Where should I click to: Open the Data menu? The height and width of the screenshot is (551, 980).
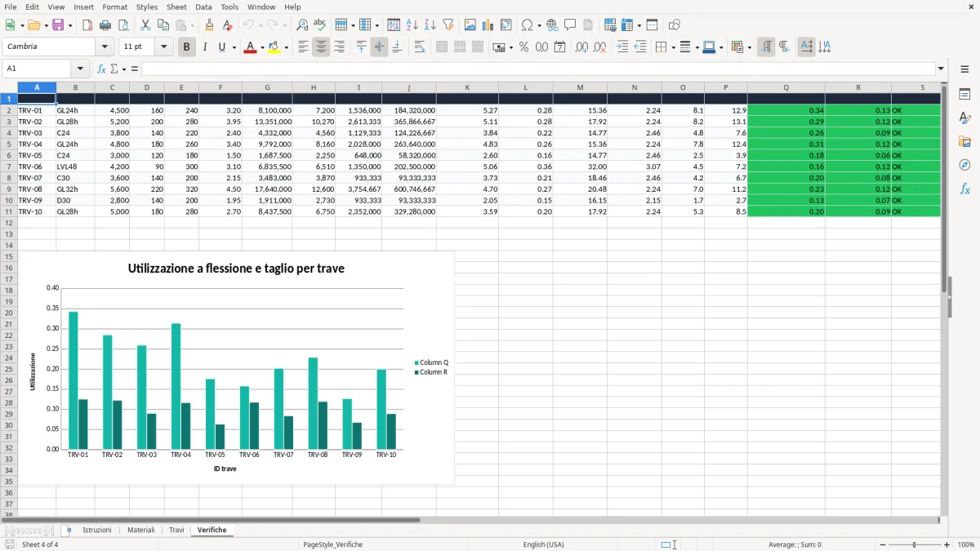[x=203, y=7]
